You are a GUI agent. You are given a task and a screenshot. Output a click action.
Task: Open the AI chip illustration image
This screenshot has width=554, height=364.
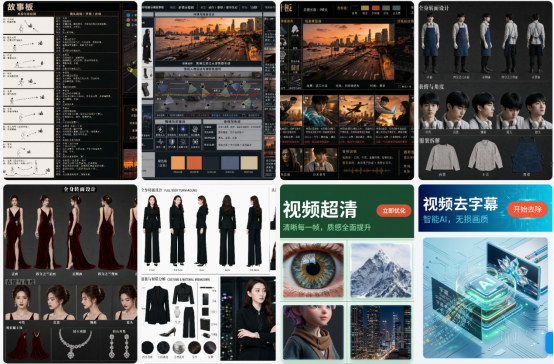(x=485, y=298)
